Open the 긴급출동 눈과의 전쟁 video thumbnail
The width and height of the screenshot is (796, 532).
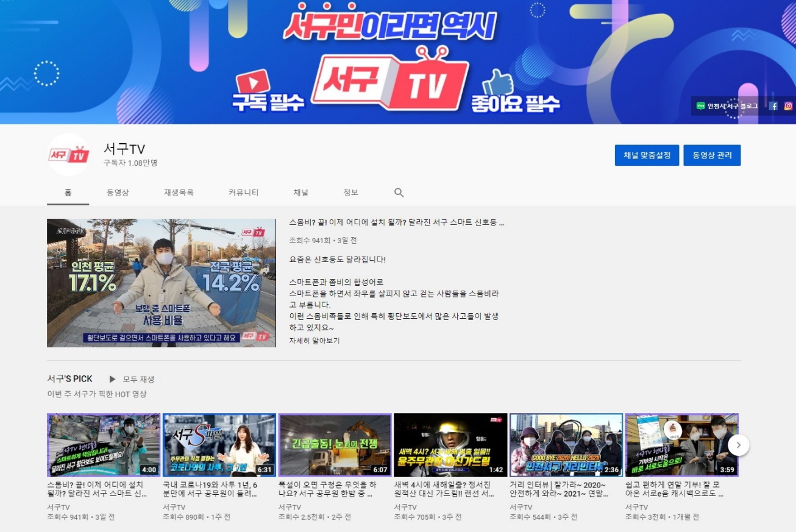[x=335, y=445]
